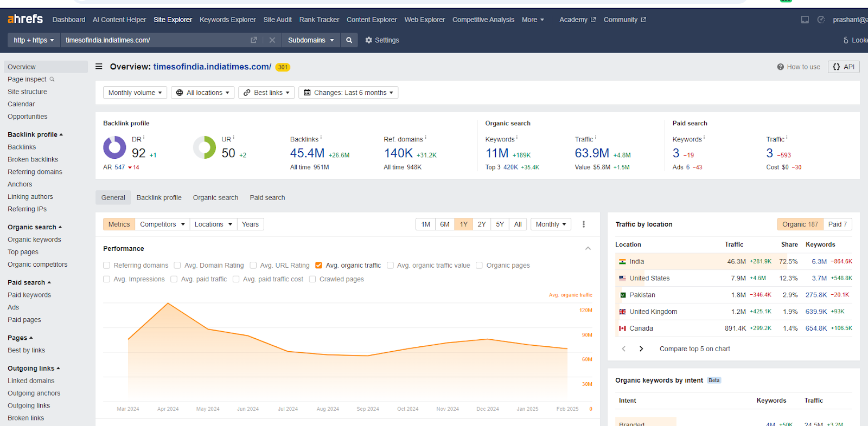Open URL in new tab icon
Image resolution: width=868 pixels, height=426 pixels.
point(253,40)
